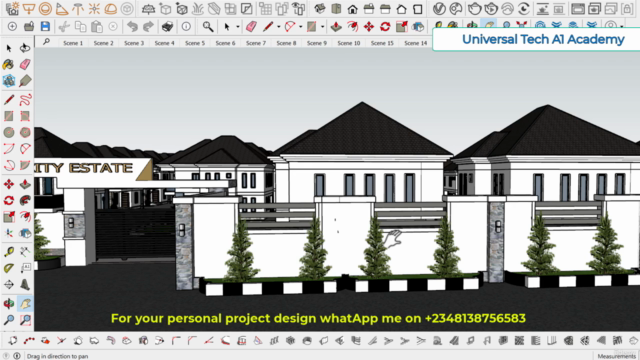
Task: Click the V-Ray Dome Light icon
Action: pos(111,9)
